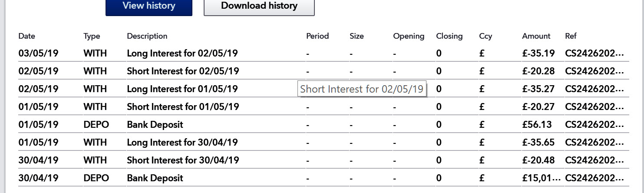Click the truncated £15,01… deposit amount
644x193 pixels.
click(x=541, y=178)
